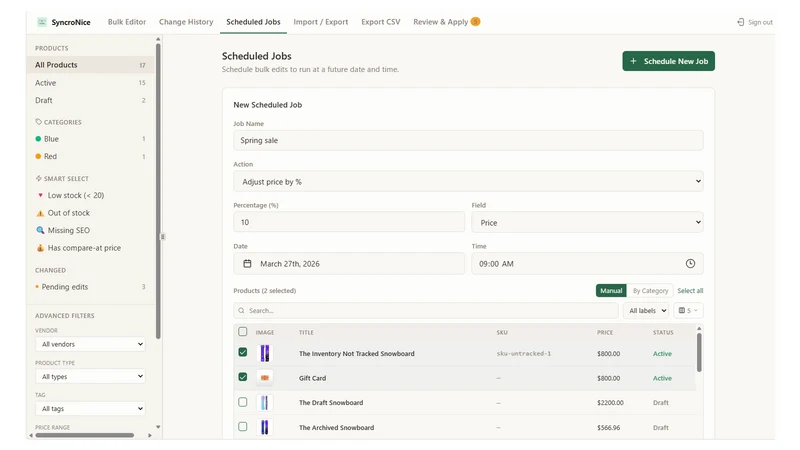This screenshot has height=450, width=800.
Task: Click the SyncroNice logo icon
Action: [x=42, y=22]
